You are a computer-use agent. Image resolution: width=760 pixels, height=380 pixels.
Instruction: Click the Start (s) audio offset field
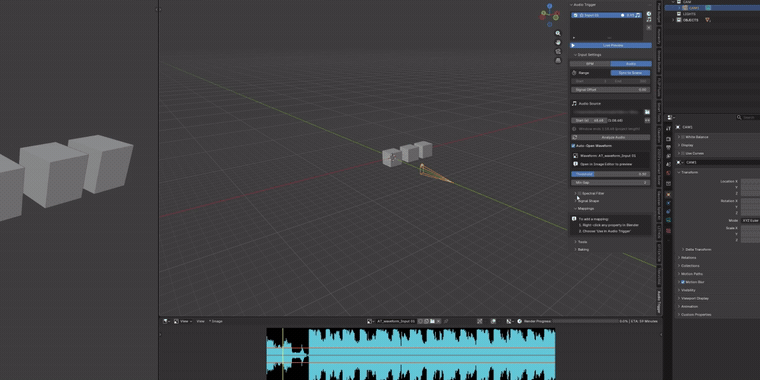589,120
